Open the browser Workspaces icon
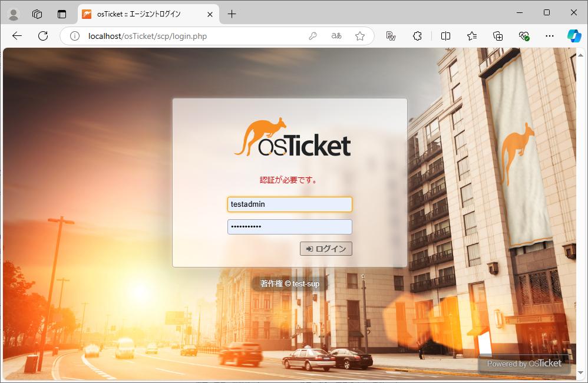 point(37,14)
